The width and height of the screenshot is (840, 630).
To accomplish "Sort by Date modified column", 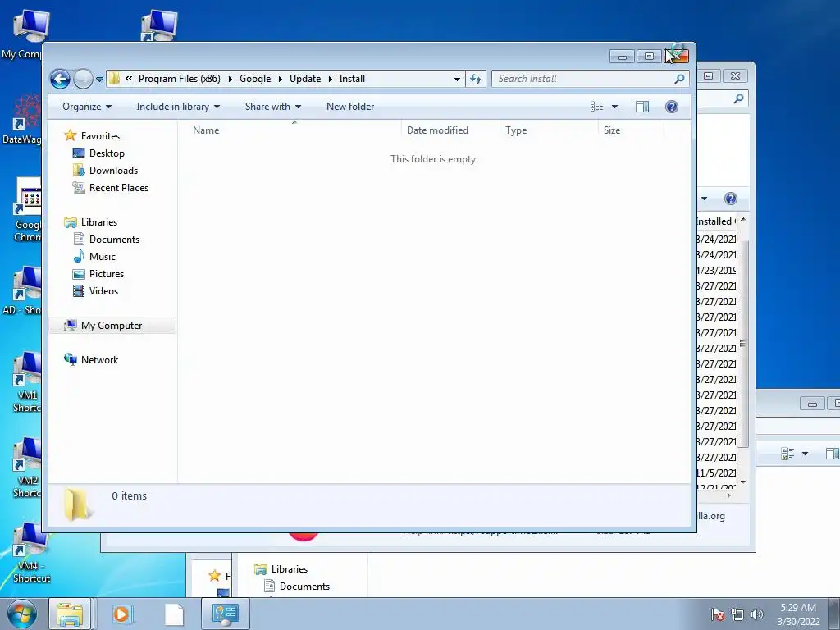I will coord(450,130).
